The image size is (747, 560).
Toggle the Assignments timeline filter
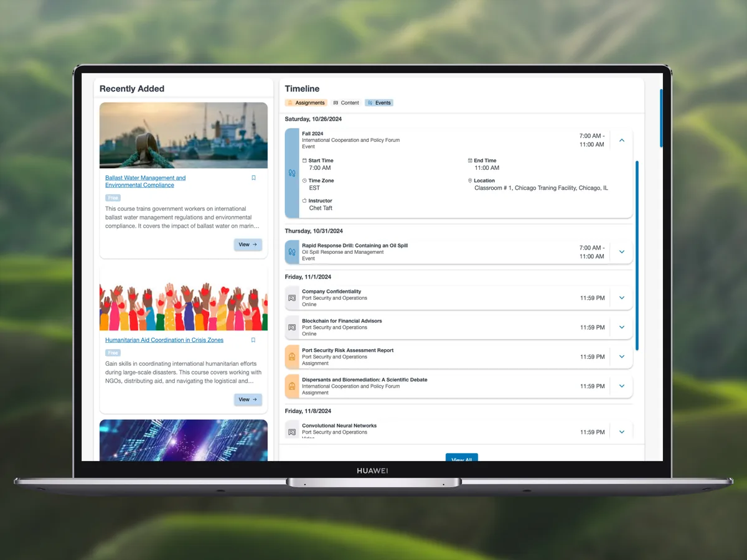coord(306,103)
